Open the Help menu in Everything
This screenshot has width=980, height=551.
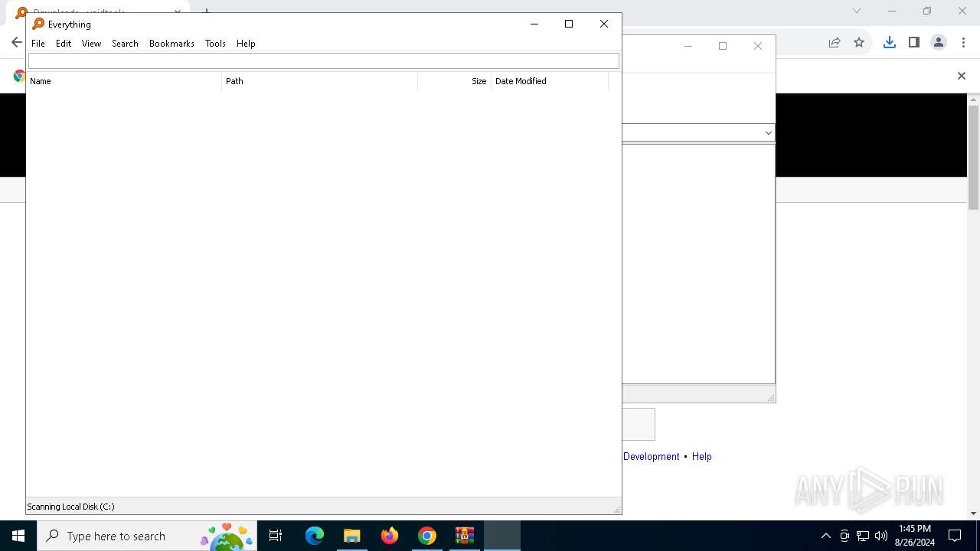[246, 44]
